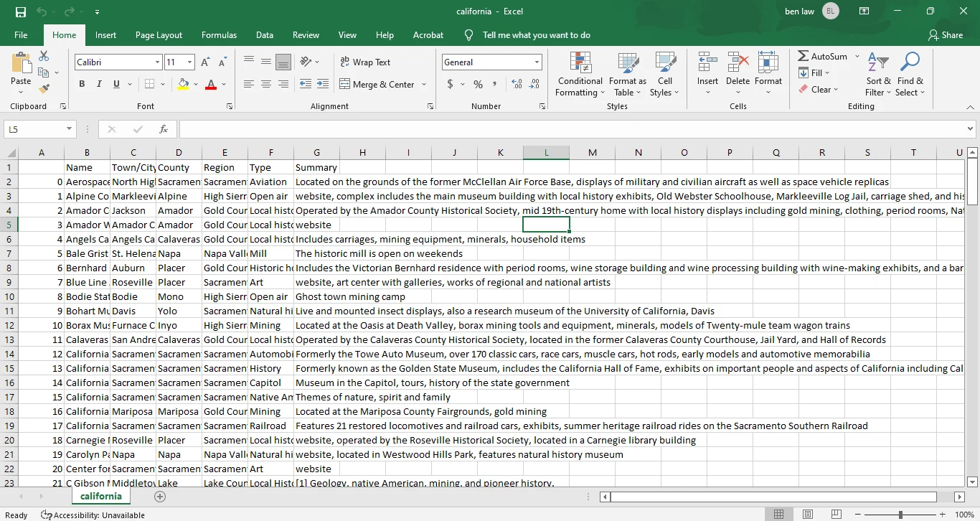This screenshot has width=980, height=521.
Task: Click the zoom slider handle
Action: coord(900,515)
